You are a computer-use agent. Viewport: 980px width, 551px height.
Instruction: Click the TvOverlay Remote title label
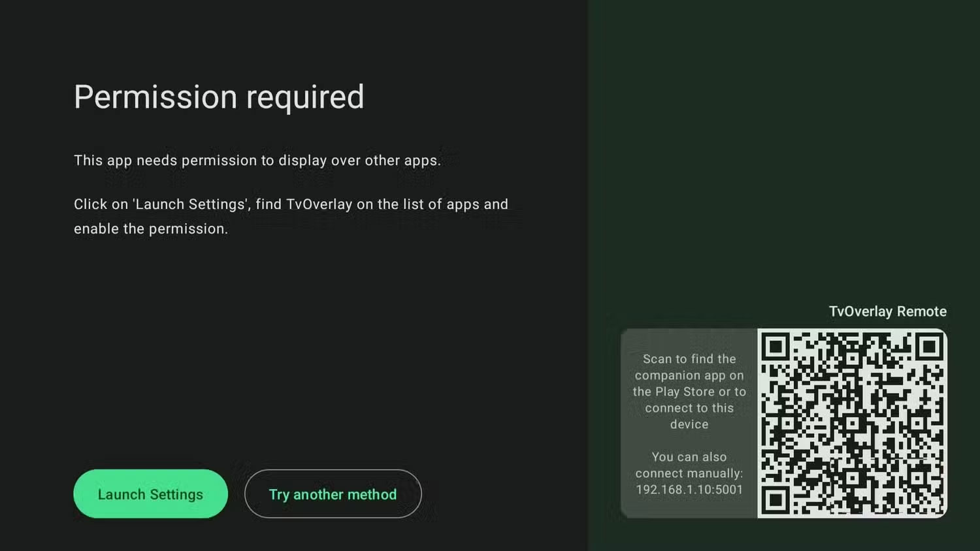point(887,311)
